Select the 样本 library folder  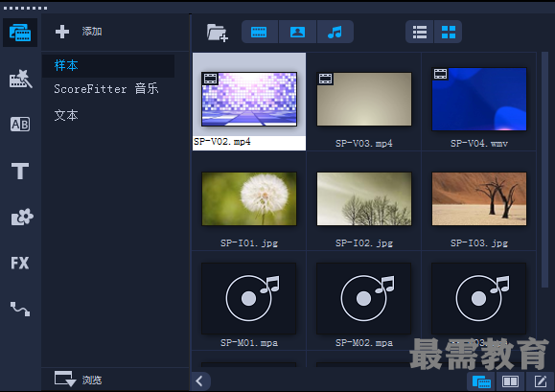[108, 66]
